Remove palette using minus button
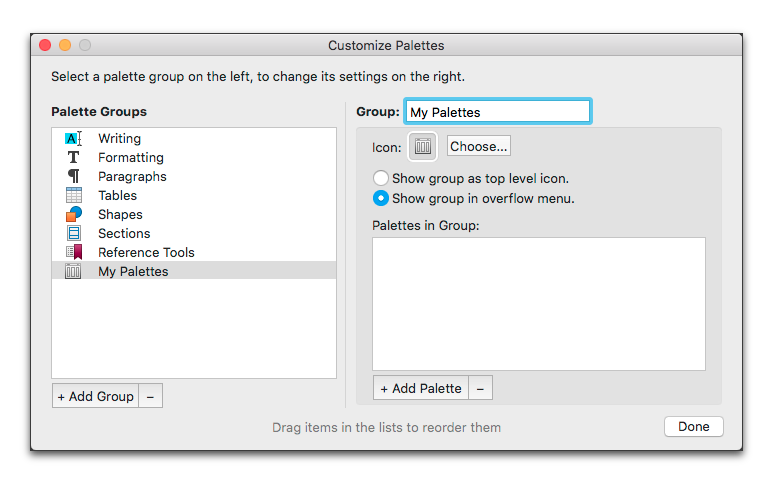The height and width of the screenshot is (483, 774). 480,388
